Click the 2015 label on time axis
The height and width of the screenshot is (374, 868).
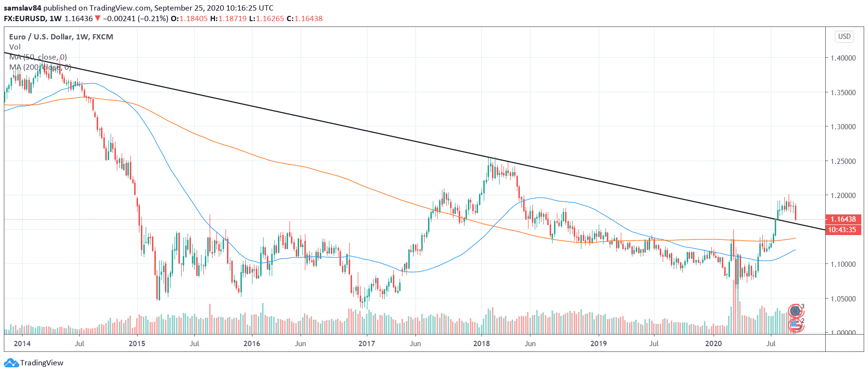pos(137,344)
